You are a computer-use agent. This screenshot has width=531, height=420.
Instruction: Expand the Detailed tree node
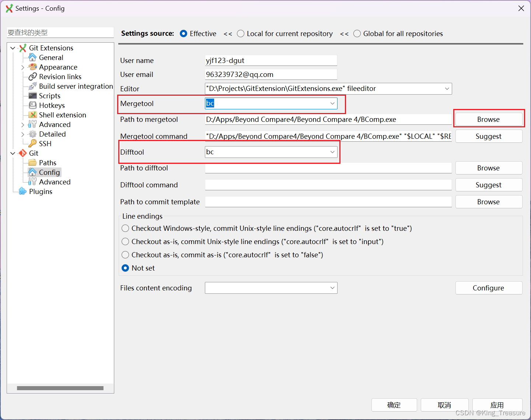click(23, 134)
